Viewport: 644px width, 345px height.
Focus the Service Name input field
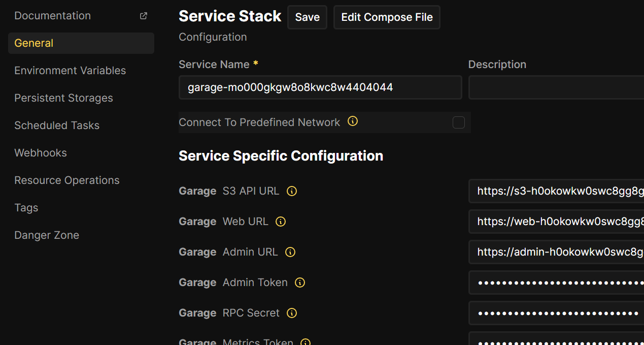tap(320, 87)
